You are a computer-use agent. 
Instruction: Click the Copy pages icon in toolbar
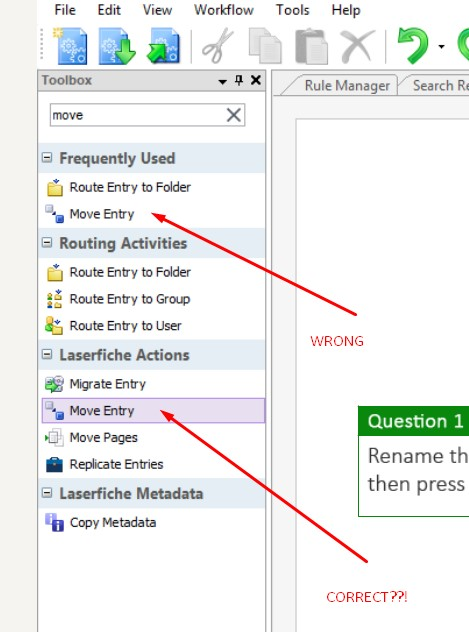(x=265, y=46)
